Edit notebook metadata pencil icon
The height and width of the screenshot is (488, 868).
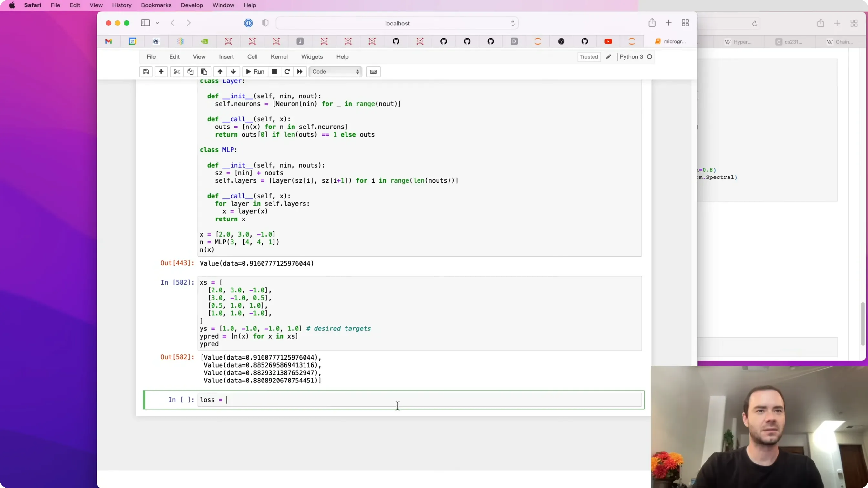[609, 56]
